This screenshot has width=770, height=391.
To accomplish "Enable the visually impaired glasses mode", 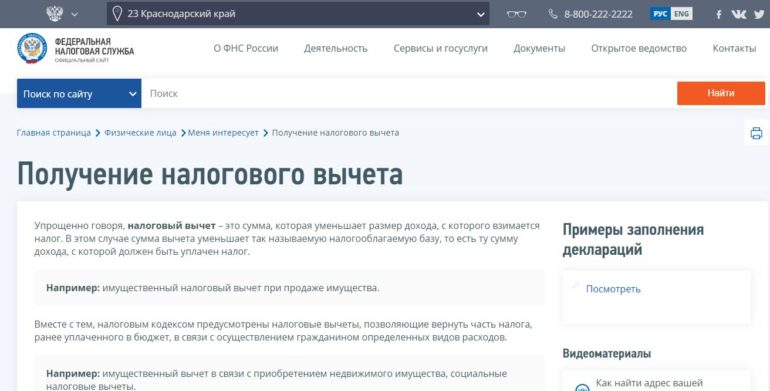I will [516, 14].
